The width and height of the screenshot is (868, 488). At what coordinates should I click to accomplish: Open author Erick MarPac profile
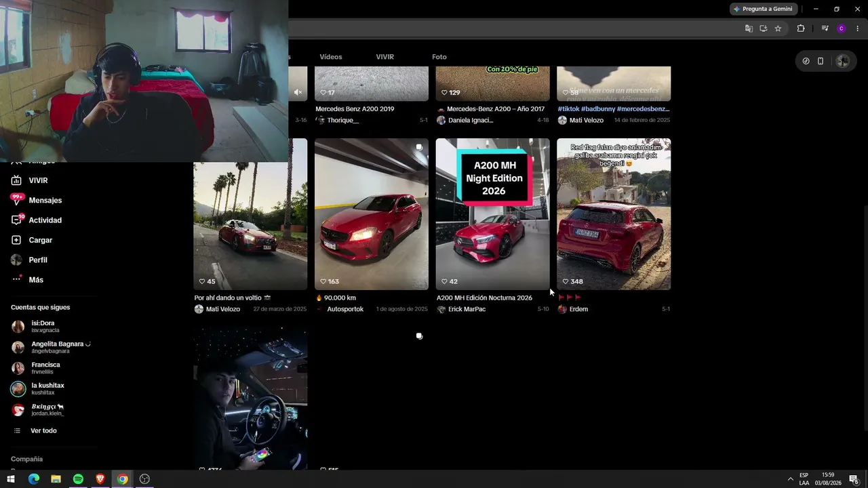pos(467,309)
